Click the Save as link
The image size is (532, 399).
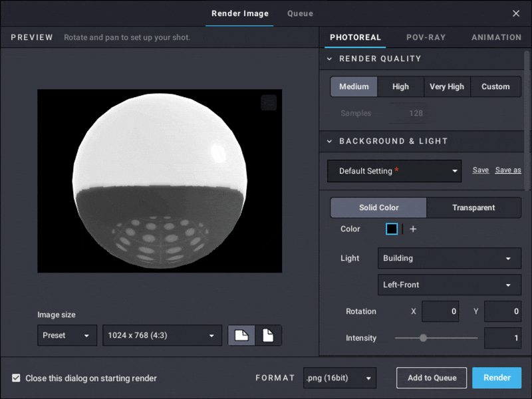pyautogui.click(x=507, y=170)
